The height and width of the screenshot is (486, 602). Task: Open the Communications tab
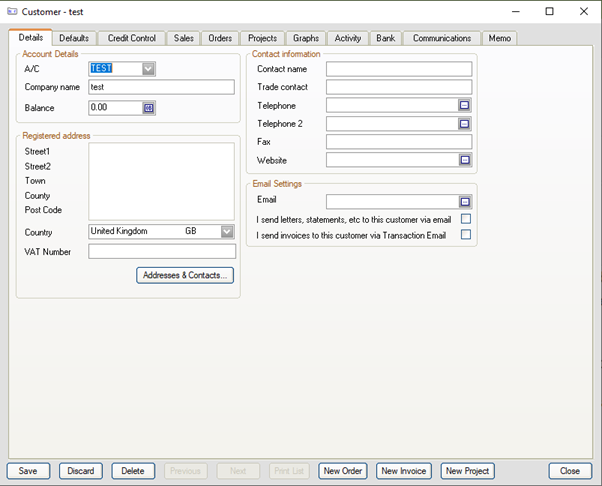(441, 38)
